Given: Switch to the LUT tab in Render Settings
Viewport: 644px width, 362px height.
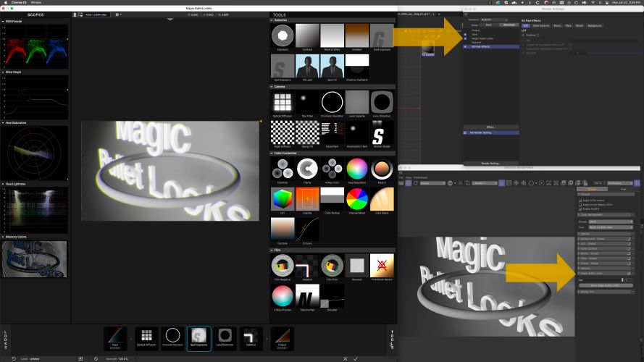Looking at the screenshot, I should [525, 26].
